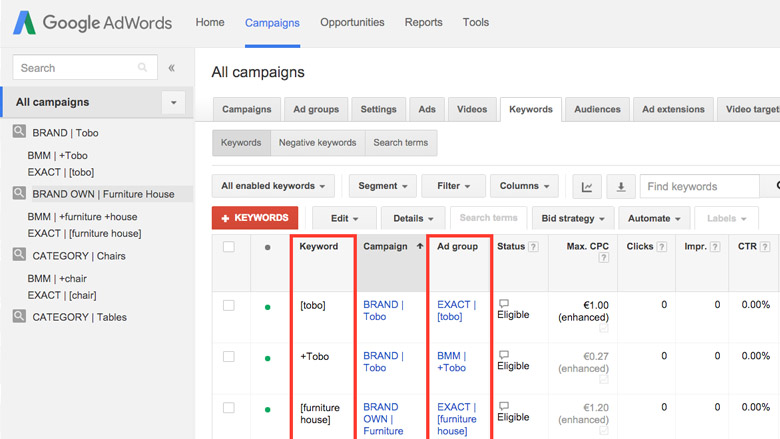Open the Tools menu
This screenshot has height=439, width=780.
(476, 22)
